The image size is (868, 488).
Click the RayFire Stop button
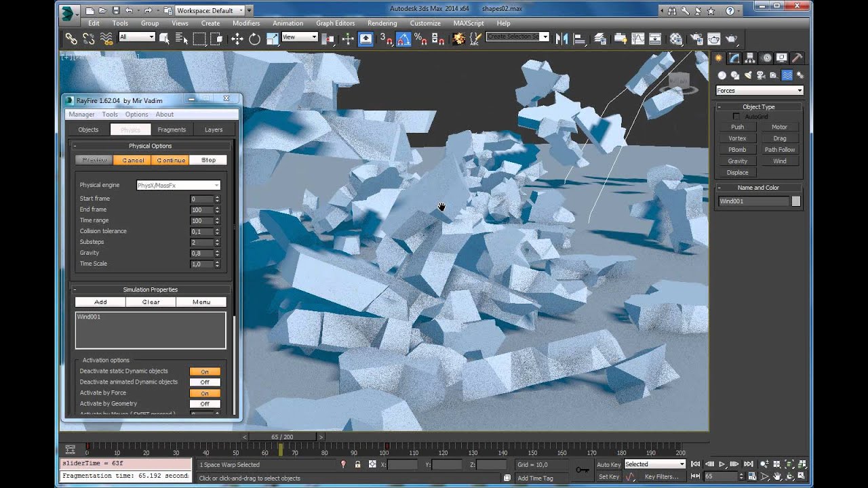point(208,160)
